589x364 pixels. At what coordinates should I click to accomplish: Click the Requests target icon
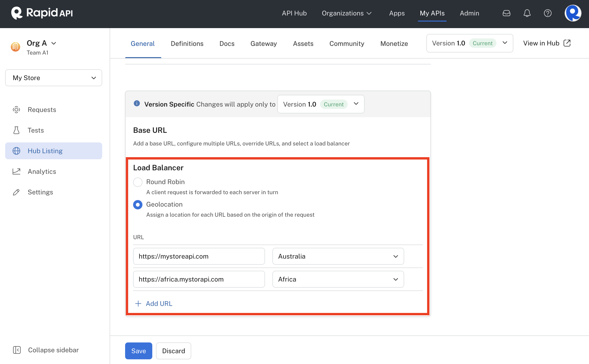click(16, 110)
